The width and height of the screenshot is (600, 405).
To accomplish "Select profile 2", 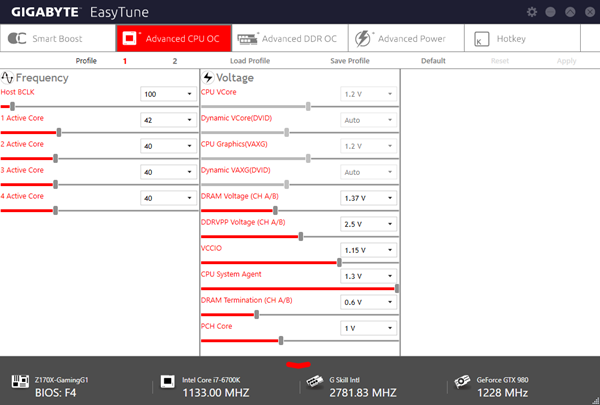I will (175, 61).
